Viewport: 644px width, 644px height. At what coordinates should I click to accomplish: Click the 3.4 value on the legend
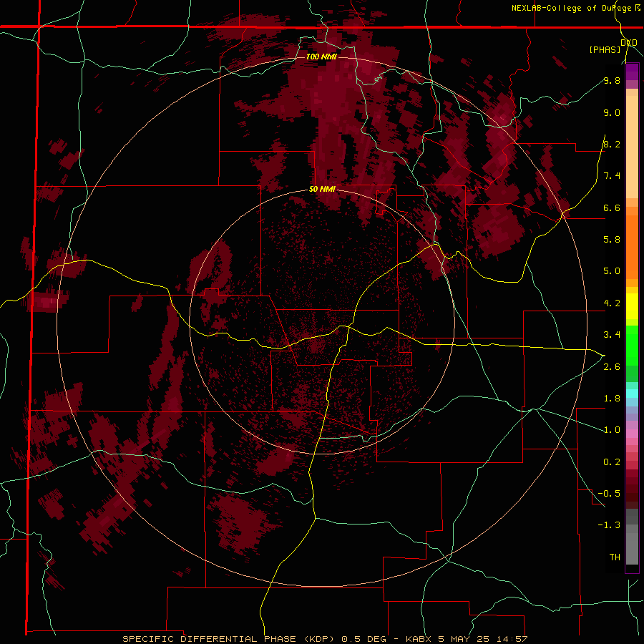(x=612, y=334)
